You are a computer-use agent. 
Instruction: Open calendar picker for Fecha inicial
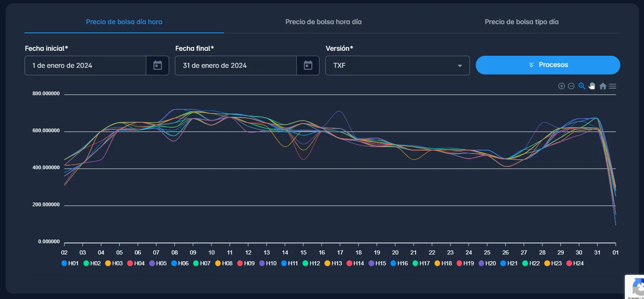coord(157,65)
